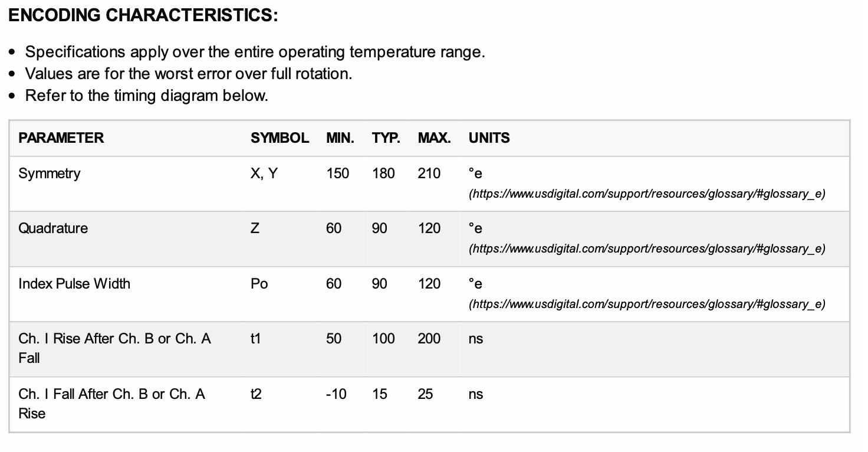Select the Index Pulse Width cell
868x452 pixels.
(74, 284)
